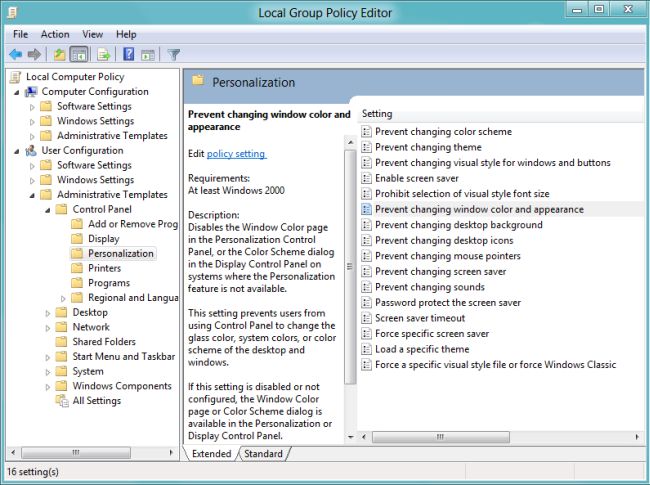Image resolution: width=650 pixels, height=485 pixels.
Task: Select Prevent changing desktop background setting
Action: point(458,225)
